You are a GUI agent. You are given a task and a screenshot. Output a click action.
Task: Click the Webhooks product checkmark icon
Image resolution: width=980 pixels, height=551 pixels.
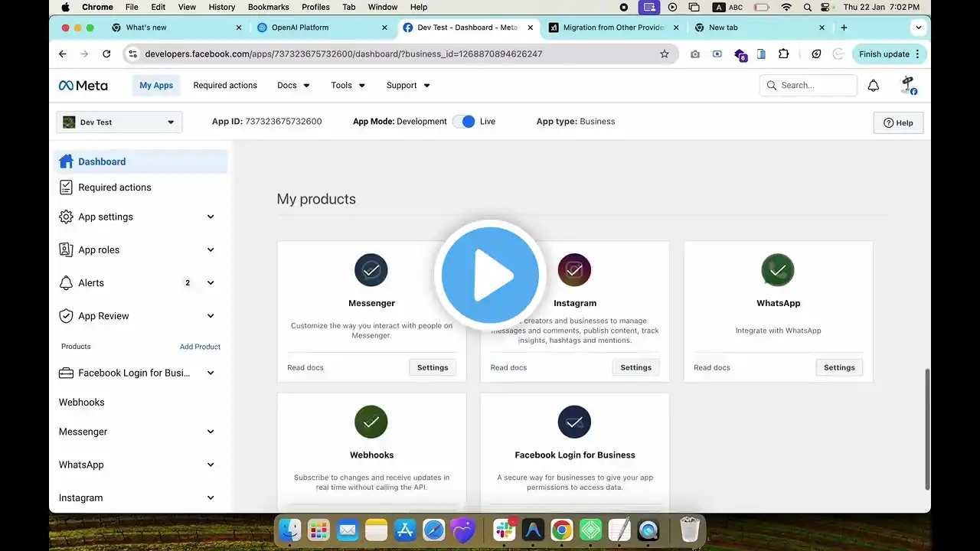371,422
